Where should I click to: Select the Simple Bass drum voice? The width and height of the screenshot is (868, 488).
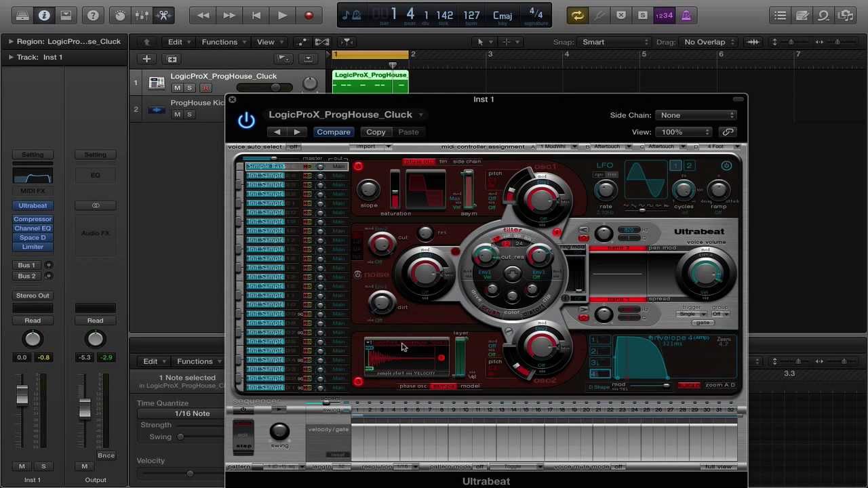tap(266, 166)
